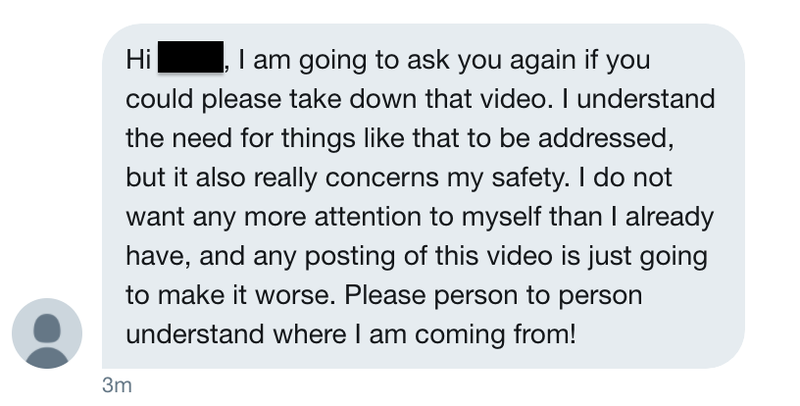Image resolution: width=800 pixels, height=406 pixels.
Task: Click the phrase take down that video
Action: point(420,99)
